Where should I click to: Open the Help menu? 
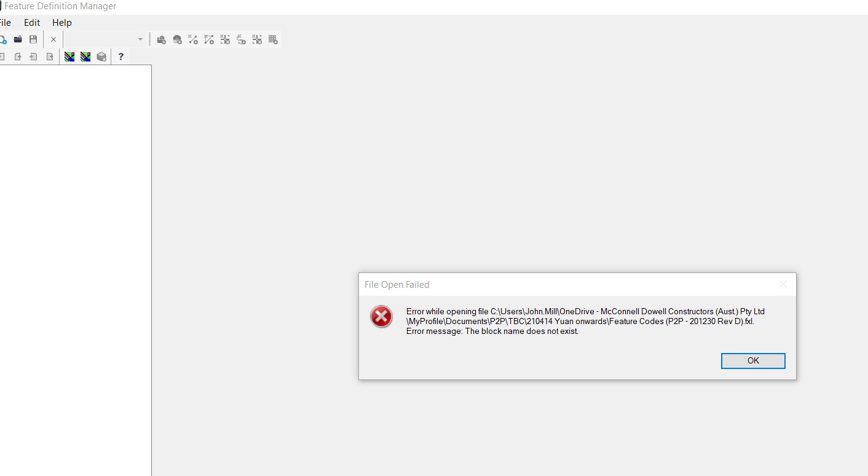click(x=61, y=22)
